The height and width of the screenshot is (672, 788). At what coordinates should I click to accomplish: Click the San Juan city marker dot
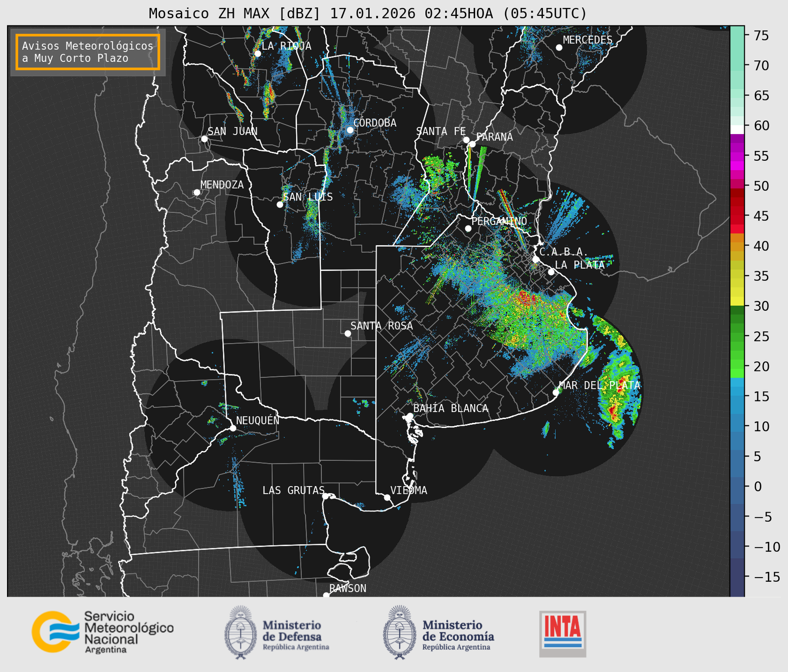[204, 139]
